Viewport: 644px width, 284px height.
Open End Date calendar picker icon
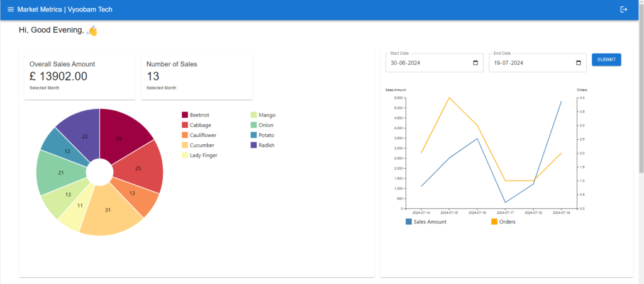[x=578, y=63]
